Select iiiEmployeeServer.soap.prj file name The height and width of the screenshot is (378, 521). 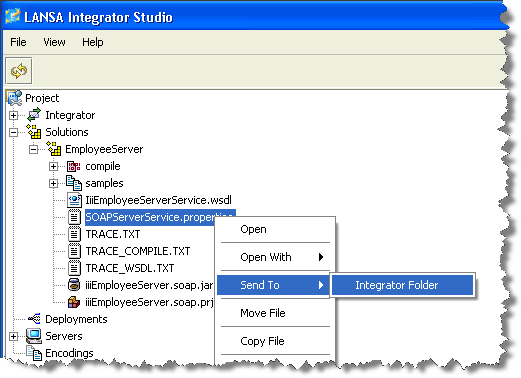(x=149, y=302)
